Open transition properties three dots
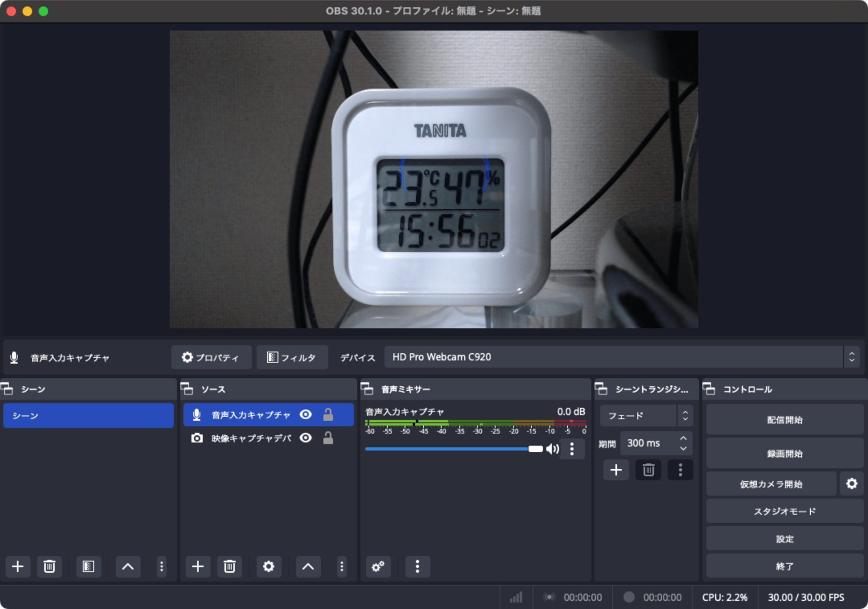Image resolution: width=868 pixels, height=609 pixels. pos(680,470)
